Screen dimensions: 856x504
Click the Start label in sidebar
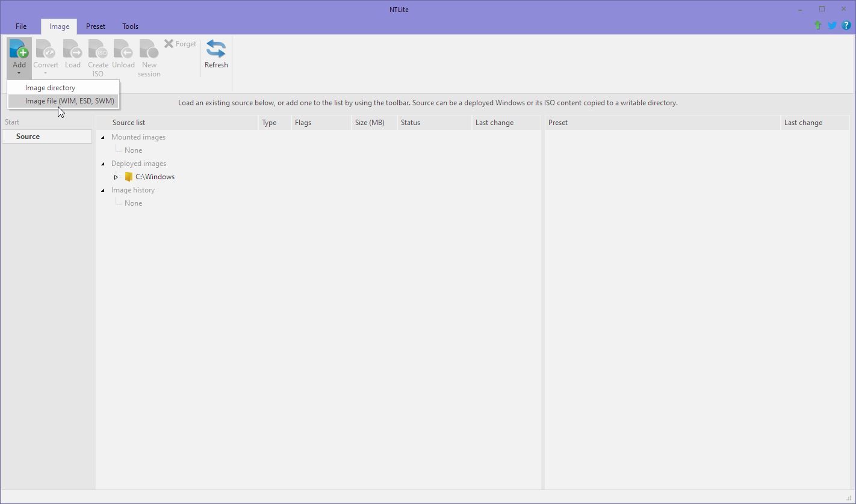pyautogui.click(x=12, y=122)
